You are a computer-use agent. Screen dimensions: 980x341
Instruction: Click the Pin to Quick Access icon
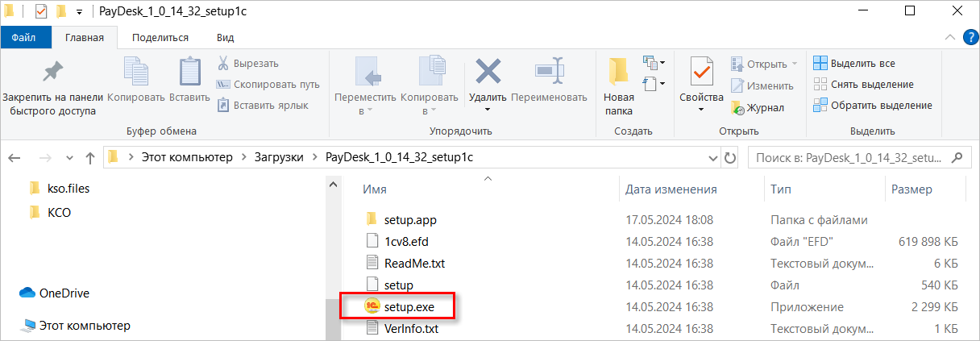coord(52,73)
